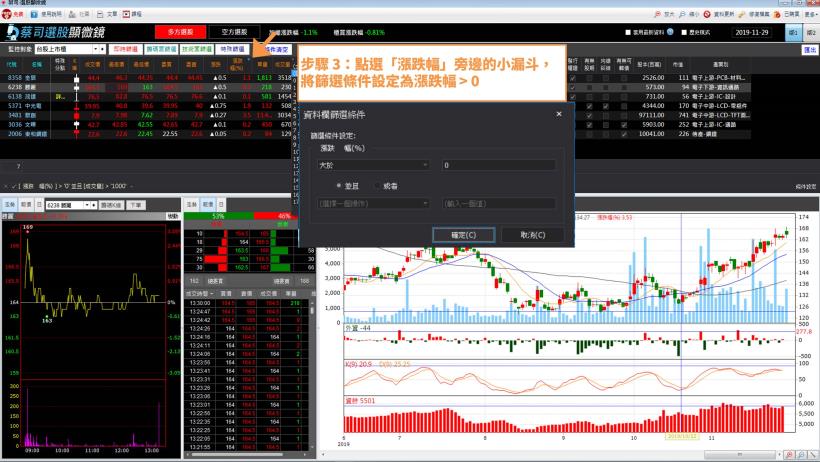820x462 pixels.
Task: Toggle 有無股期 checkbox in 4344.00 row
Action: click(x=589, y=106)
